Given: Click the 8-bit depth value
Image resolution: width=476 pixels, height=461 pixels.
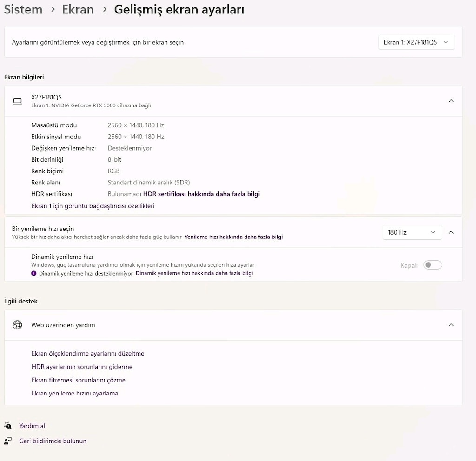Looking at the screenshot, I should click(114, 160).
